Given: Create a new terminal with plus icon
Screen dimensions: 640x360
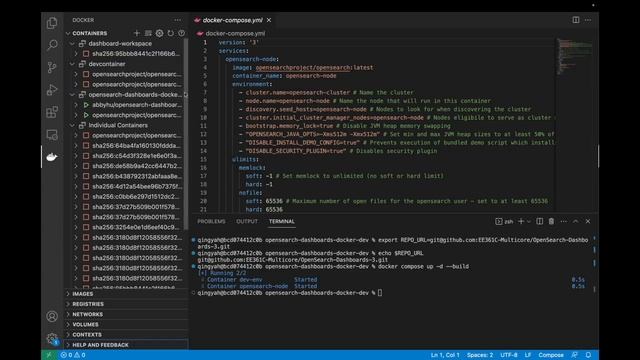Looking at the screenshot, I should pos(521,221).
